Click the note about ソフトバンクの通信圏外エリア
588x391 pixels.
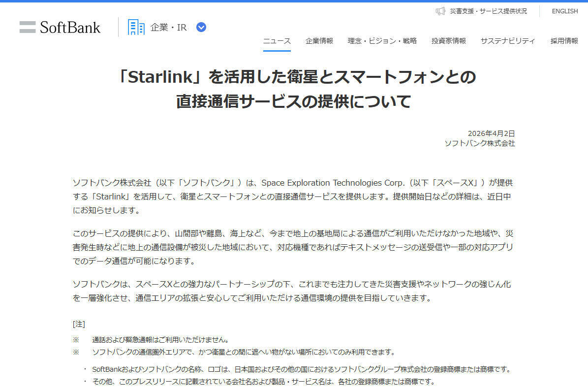(x=244, y=353)
